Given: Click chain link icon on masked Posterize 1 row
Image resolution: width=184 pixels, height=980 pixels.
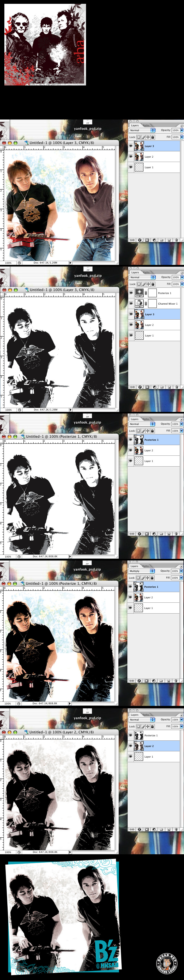Looking at the screenshot, I should (x=146, y=293).
